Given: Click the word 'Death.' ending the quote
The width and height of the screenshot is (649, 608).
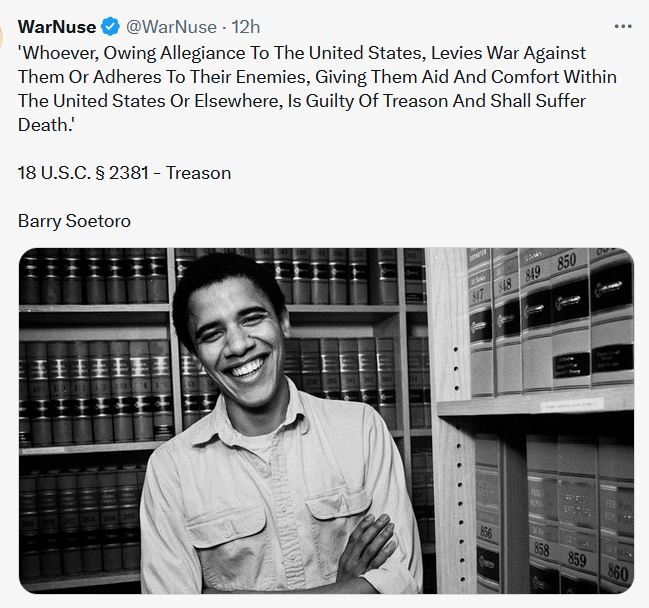Looking at the screenshot, I should 46,125.
